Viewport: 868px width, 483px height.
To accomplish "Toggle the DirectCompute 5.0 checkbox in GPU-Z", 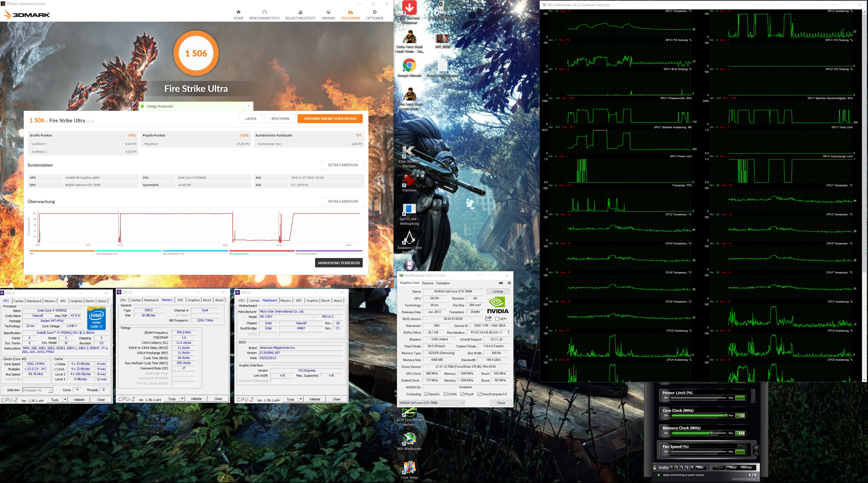I will coord(479,394).
